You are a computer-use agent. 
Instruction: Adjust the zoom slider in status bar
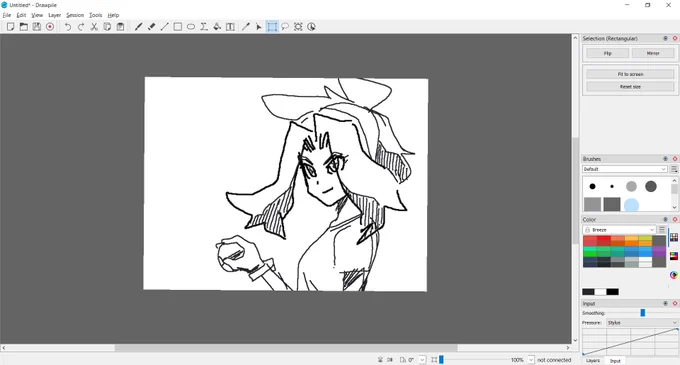pyautogui.click(x=441, y=360)
